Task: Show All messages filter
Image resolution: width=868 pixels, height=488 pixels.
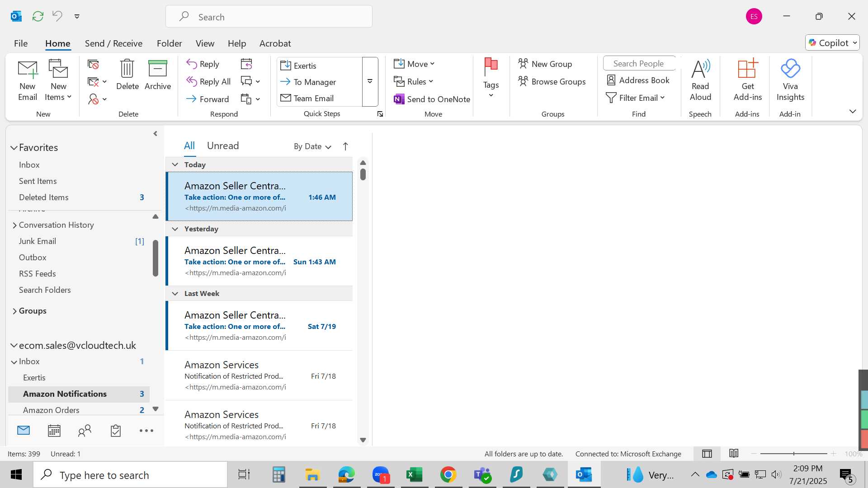Action: (189, 145)
